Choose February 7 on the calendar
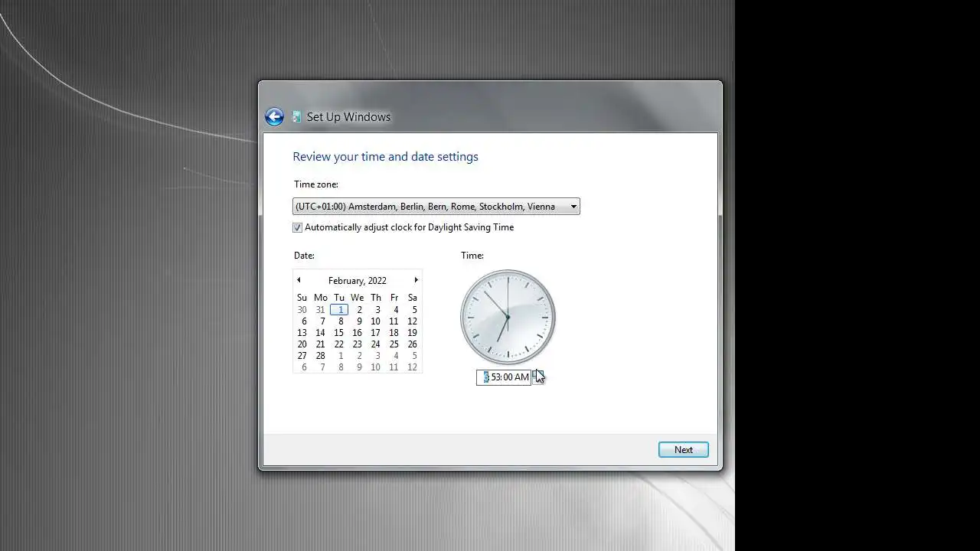 click(x=321, y=321)
